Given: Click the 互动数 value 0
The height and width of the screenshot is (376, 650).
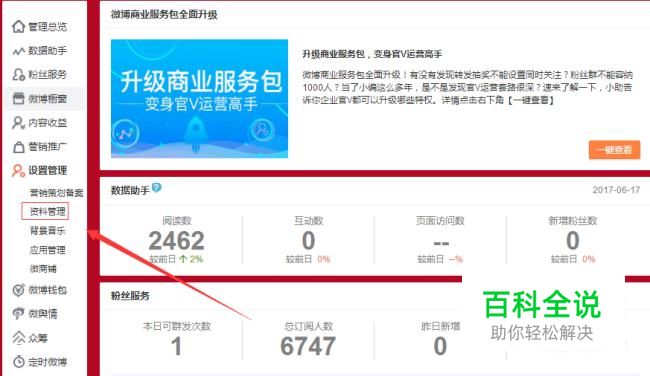Looking at the screenshot, I should point(308,240).
